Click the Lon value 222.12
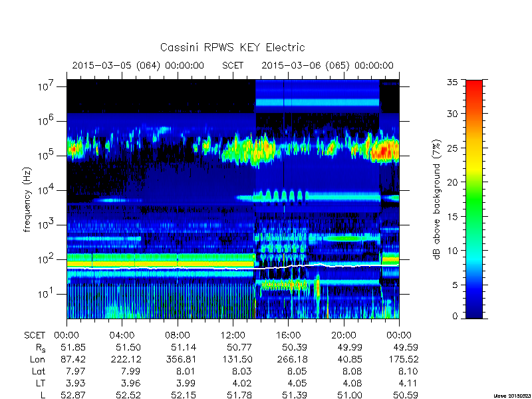Screen dimensions: 532x399 click(126, 359)
